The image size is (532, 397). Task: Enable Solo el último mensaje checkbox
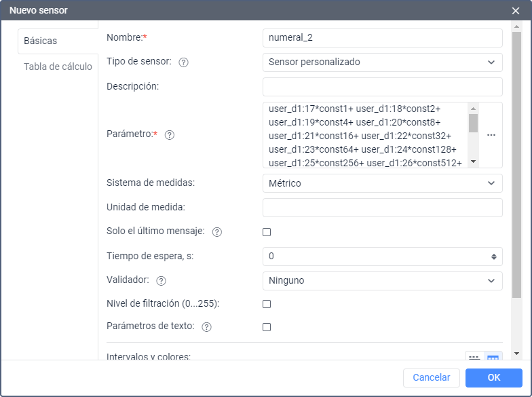click(267, 232)
